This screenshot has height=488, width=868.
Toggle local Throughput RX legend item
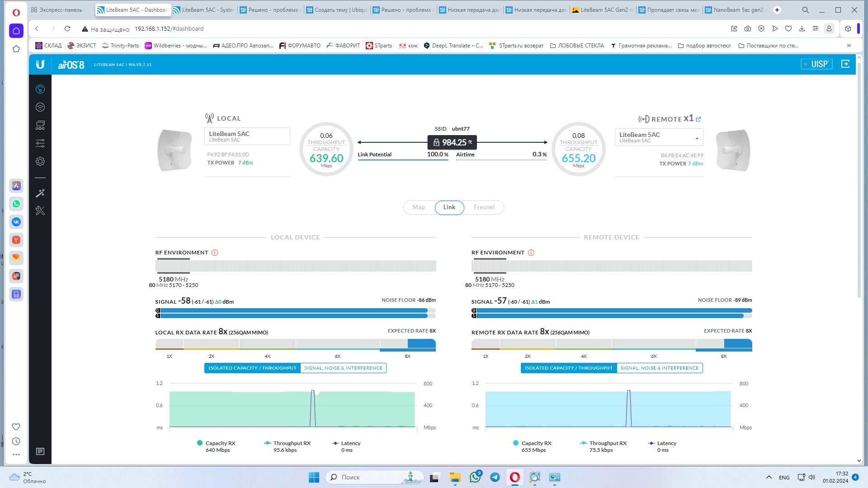click(288, 446)
